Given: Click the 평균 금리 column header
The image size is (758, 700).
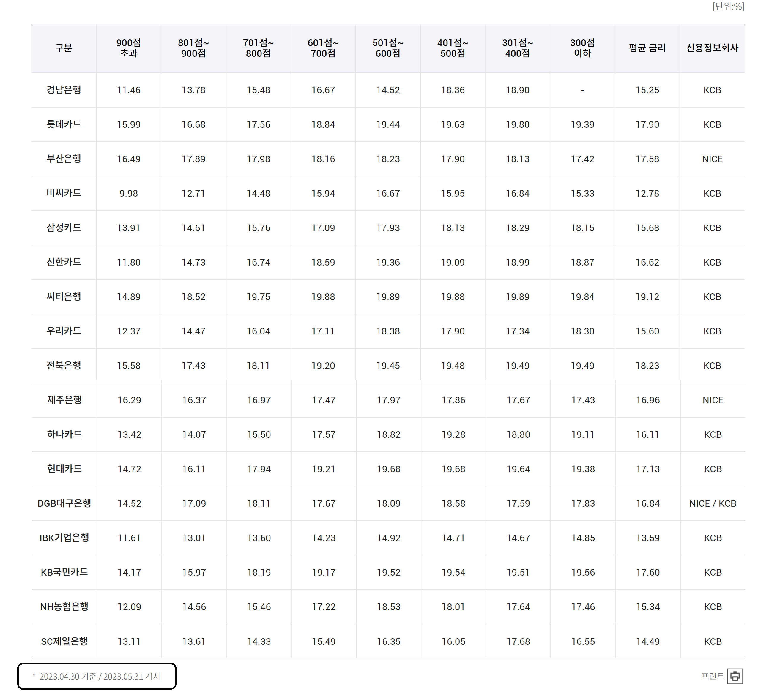Looking at the screenshot, I should [647, 48].
